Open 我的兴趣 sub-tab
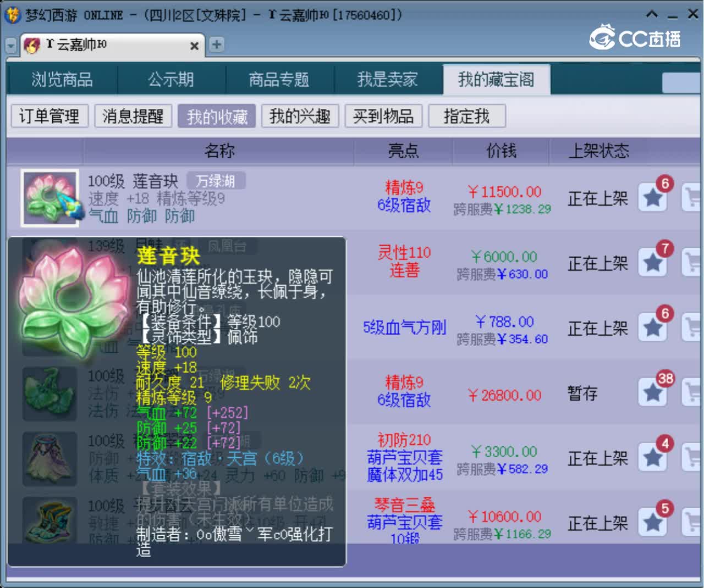The width and height of the screenshot is (704, 588). pos(300,116)
